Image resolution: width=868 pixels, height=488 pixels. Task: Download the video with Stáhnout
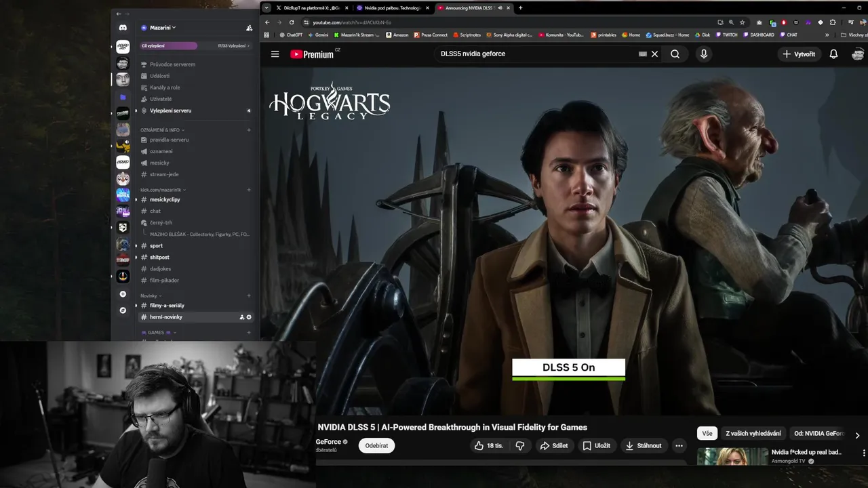(643, 445)
